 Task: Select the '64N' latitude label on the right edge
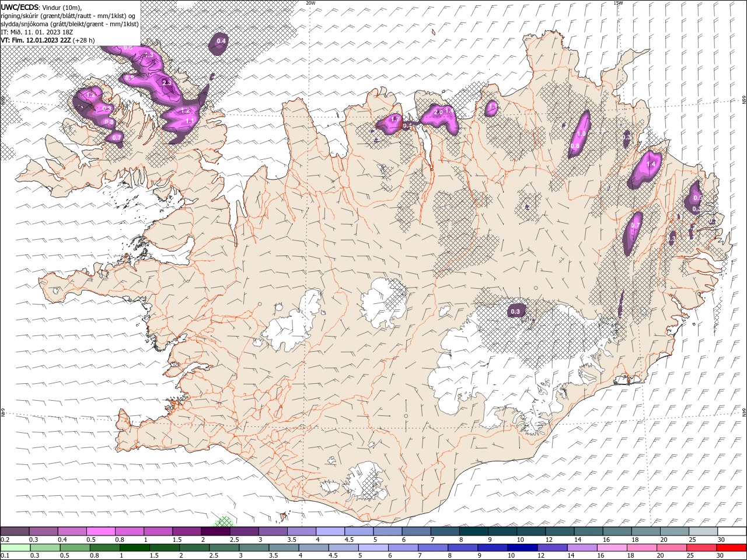point(744,412)
